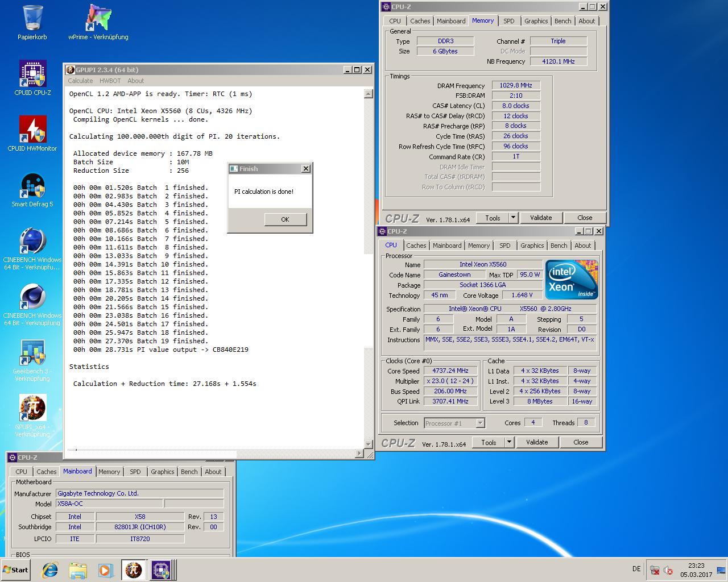This screenshot has height=582, width=728.
Task: Click the GPUPI window title icon
Action: tap(71, 70)
